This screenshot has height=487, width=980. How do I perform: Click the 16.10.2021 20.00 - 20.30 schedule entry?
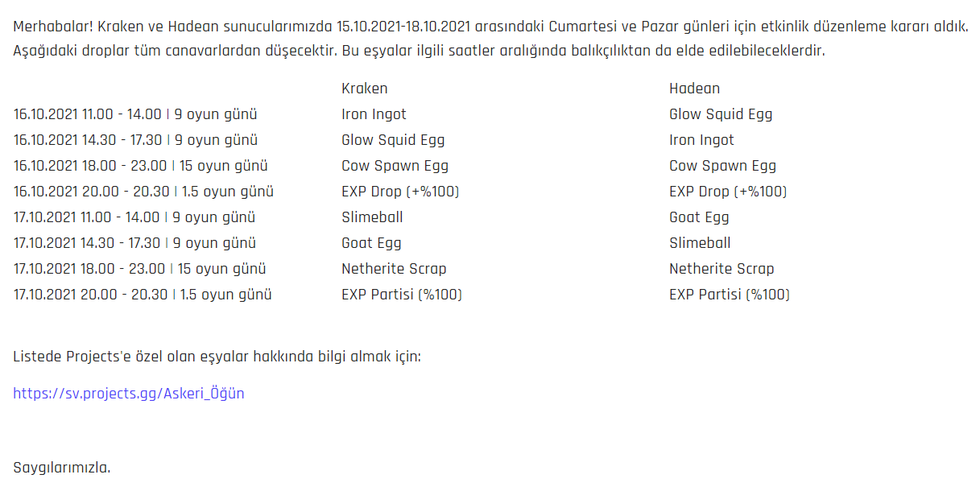pos(143,192)
